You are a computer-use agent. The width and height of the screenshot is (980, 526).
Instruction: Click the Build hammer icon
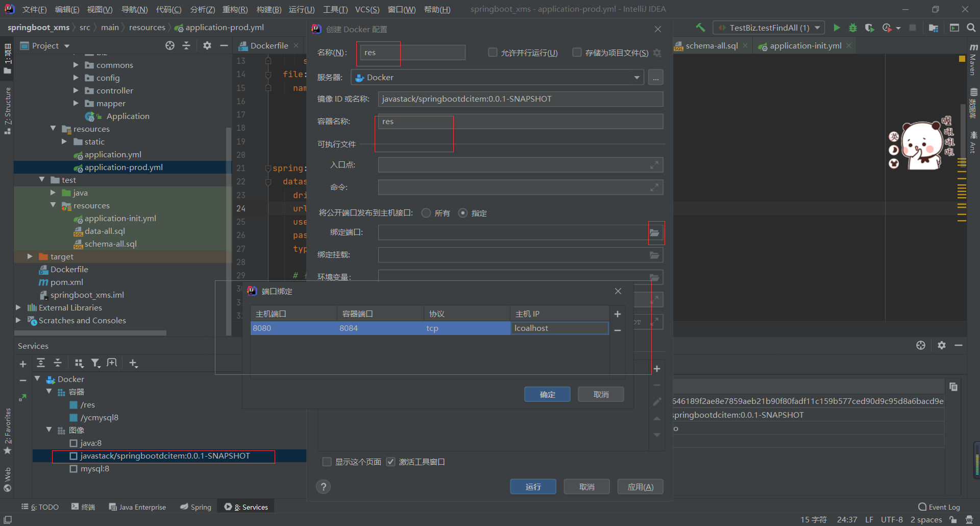pos(700,28)
